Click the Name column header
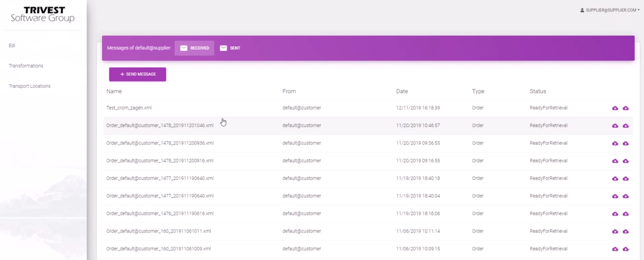Screen dimensions: 644x260 tap(114, 91)
